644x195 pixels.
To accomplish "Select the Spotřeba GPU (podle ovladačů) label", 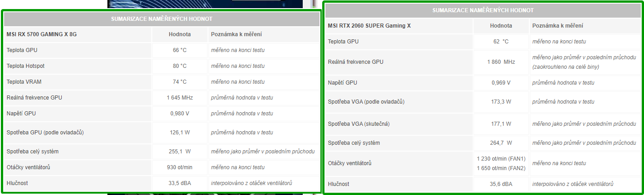I will click(x=45, y=133).
